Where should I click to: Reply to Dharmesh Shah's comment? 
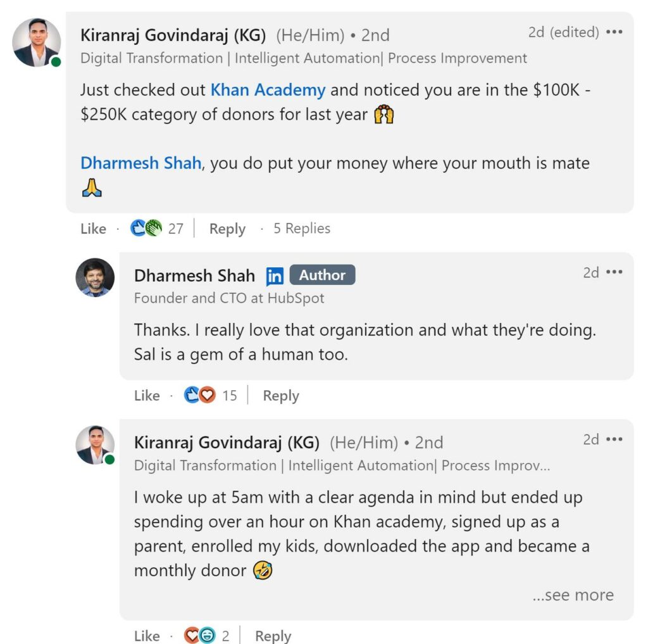pos(280,395)
